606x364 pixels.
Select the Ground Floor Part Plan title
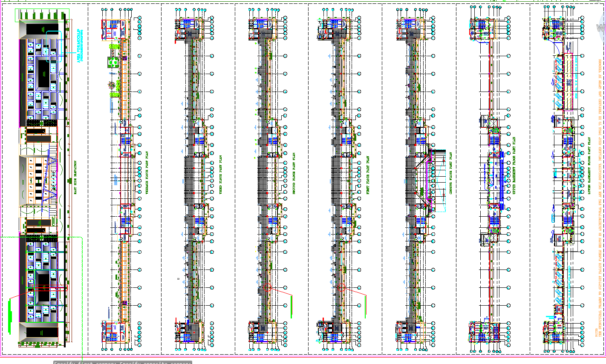pyautogui.click(x=450, y=174)
